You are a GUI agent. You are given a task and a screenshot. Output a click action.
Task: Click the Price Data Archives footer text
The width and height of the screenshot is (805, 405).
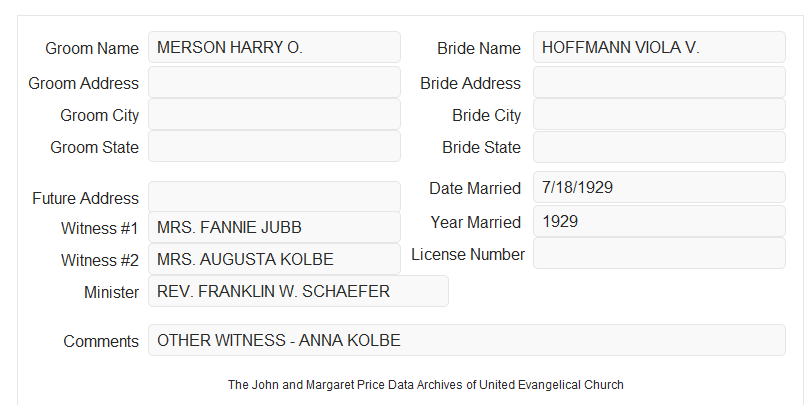tap(426, 385)
